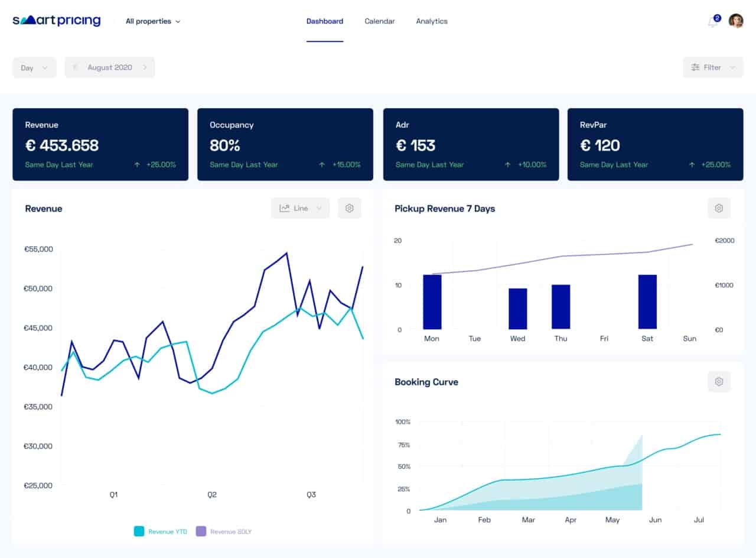This screenshot has height=558, width=756.
Task: Select the Monday bar in Pickup chart
Action: (x=432, y=301)
